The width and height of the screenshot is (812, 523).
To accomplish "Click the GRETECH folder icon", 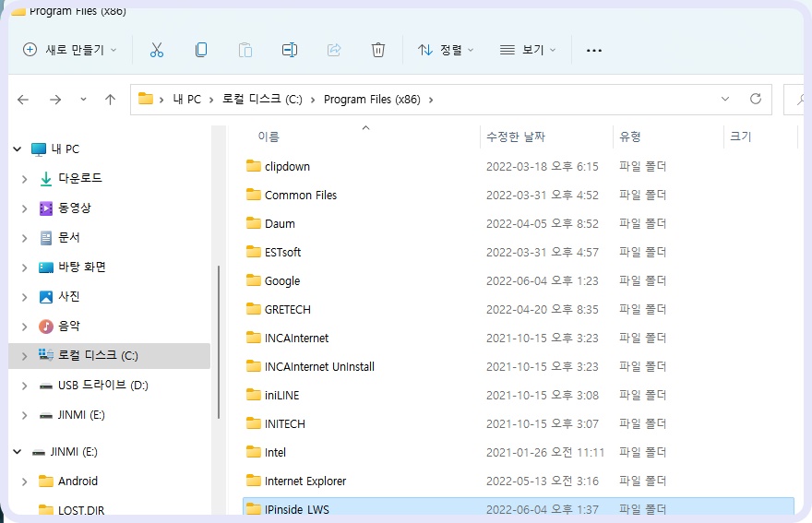I will tap(253, 309).
